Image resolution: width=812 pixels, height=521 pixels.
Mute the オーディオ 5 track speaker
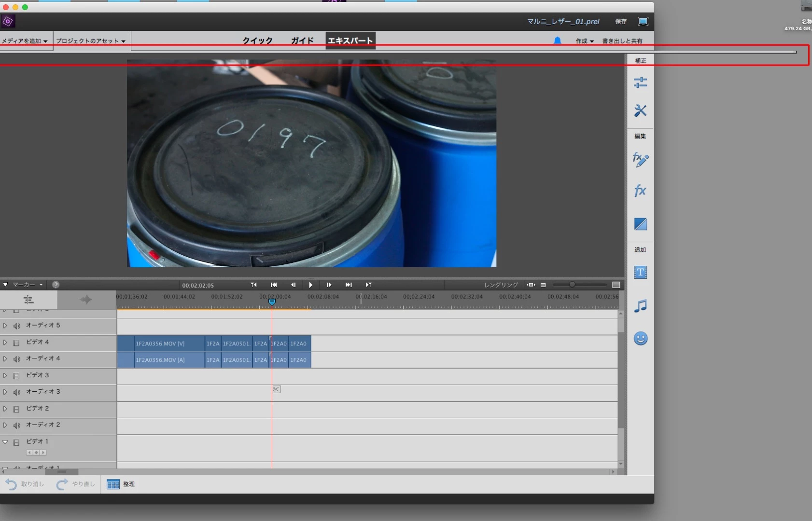(x=17, y=326)
